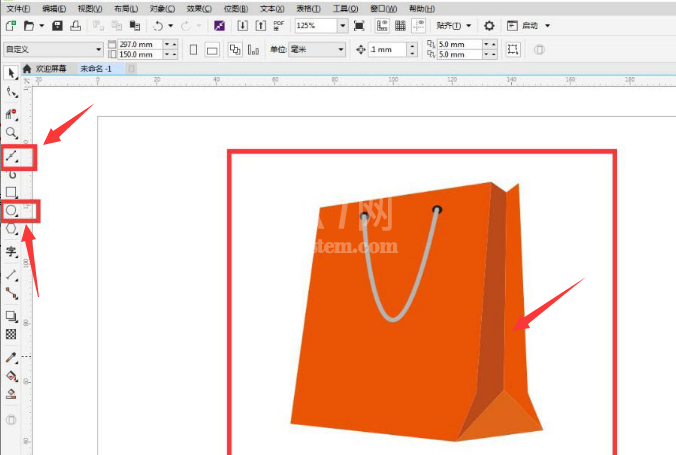Select the Zoom magnifier tool
The width and height of the screenshot is (676, 455).
tap(12, 133)
